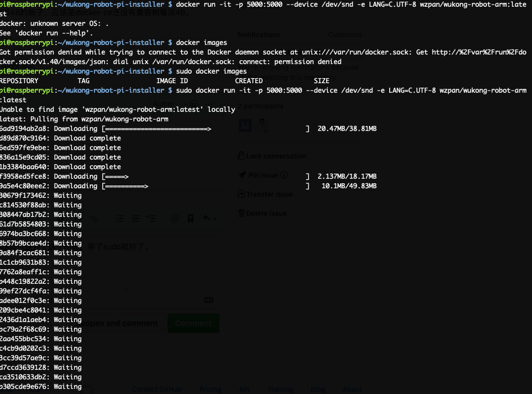Image resolution: width=532 pixels, height=394 pixels.
Task: Insert a task list using the checklist icon
Action: tap(151, 218)
